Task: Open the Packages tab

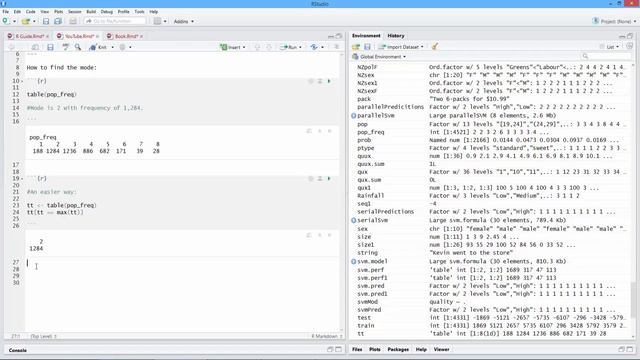Action: [398, 349]
